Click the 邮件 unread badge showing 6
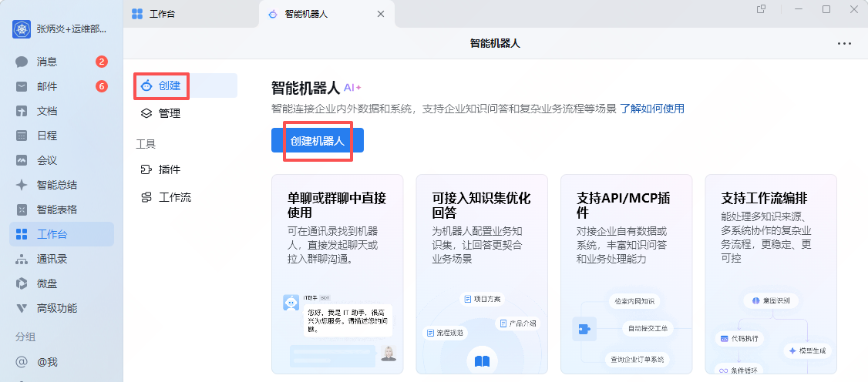Screen dimensions: 868x382 (x=101, y=86)
